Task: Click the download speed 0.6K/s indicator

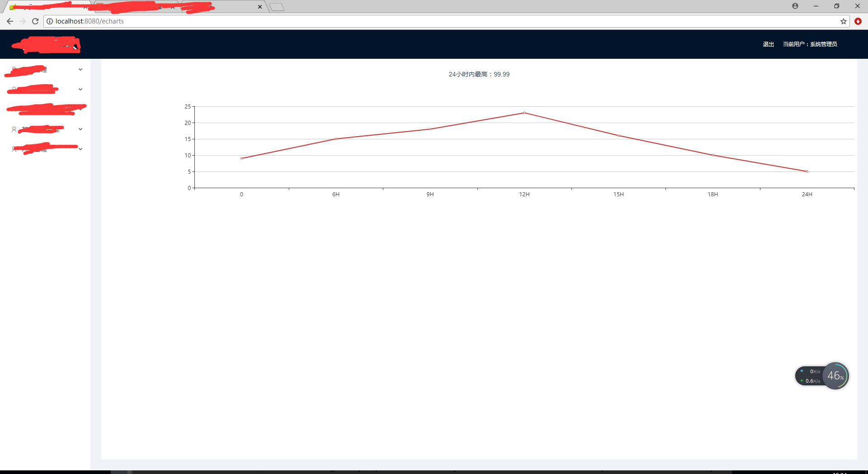Action: pos(811,381)
